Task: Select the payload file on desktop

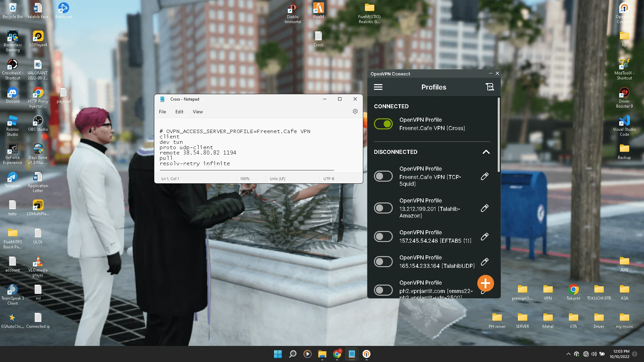Action: (64, 95)
